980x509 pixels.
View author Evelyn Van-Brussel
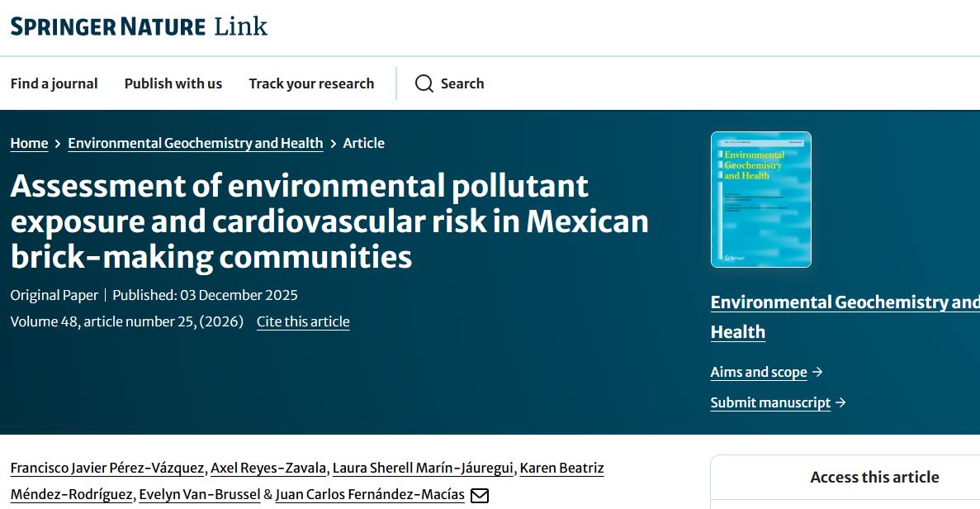pyautogui.click(x=198, y=495)
